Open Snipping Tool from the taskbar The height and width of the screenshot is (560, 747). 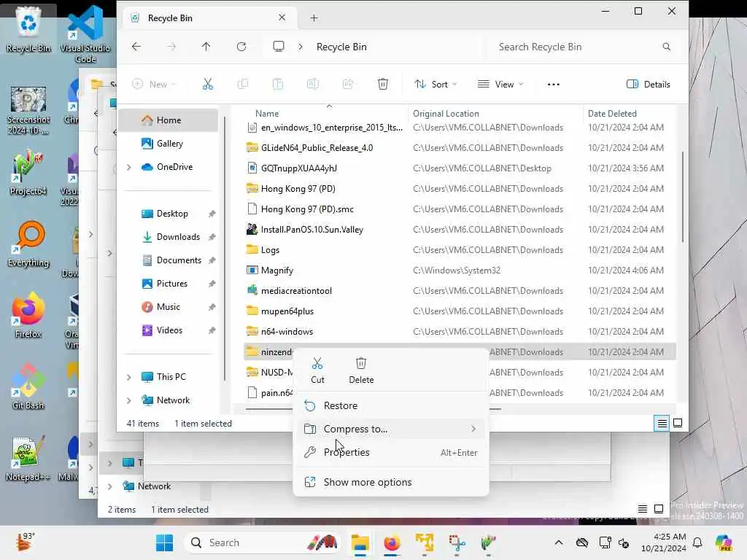click(457, 542)
